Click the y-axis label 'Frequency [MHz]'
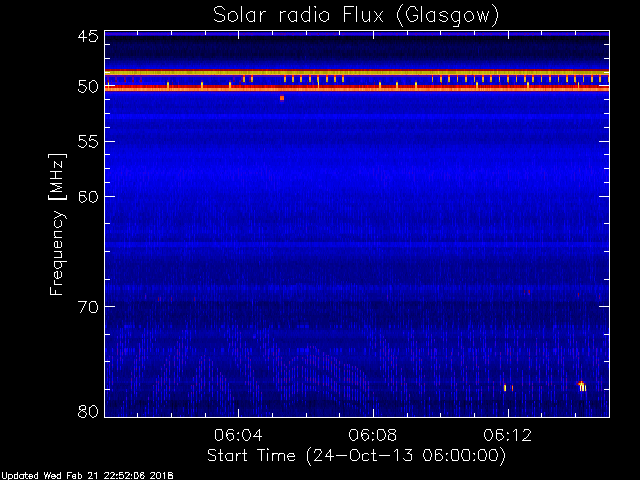640x480 pixels. click(57, 224)
